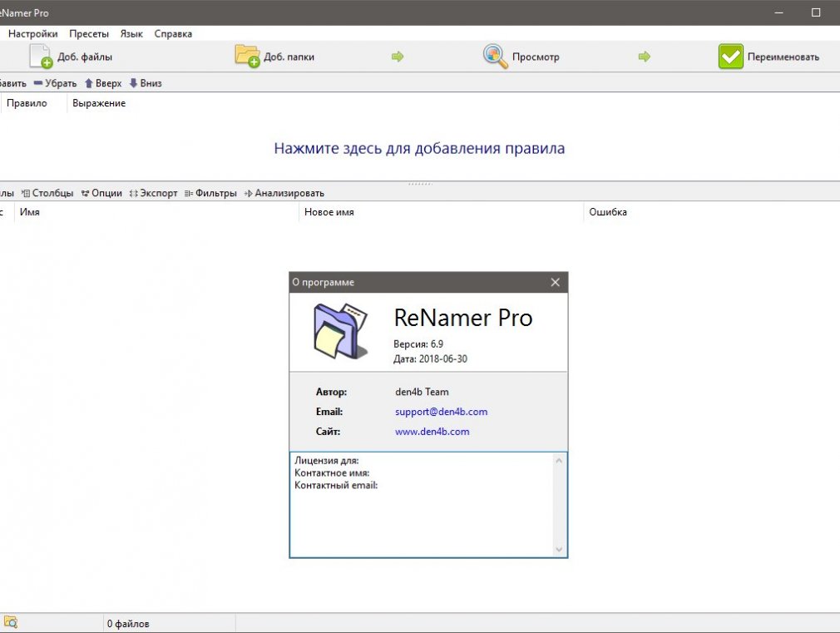Click the Доб. файлы button label
The image size is (840, 633).
pyautogui.click(x=85, y=57)
